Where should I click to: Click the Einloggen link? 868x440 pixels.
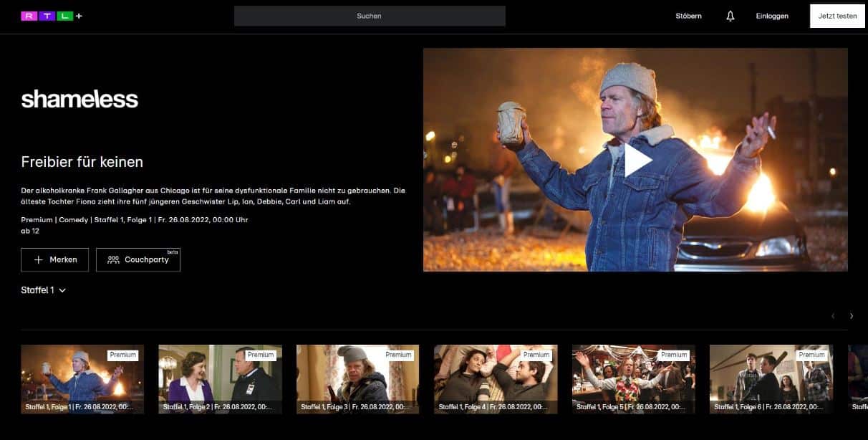pos(772,16)
